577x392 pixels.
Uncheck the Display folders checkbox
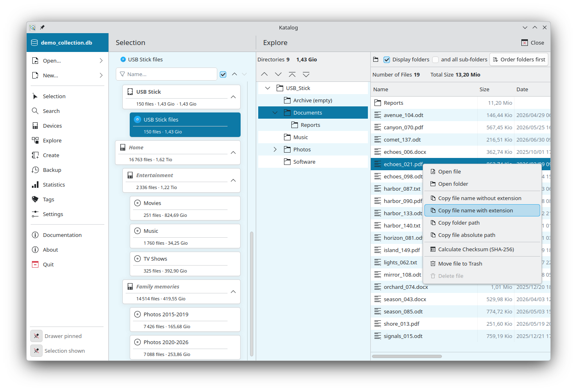tap(387, 60)
